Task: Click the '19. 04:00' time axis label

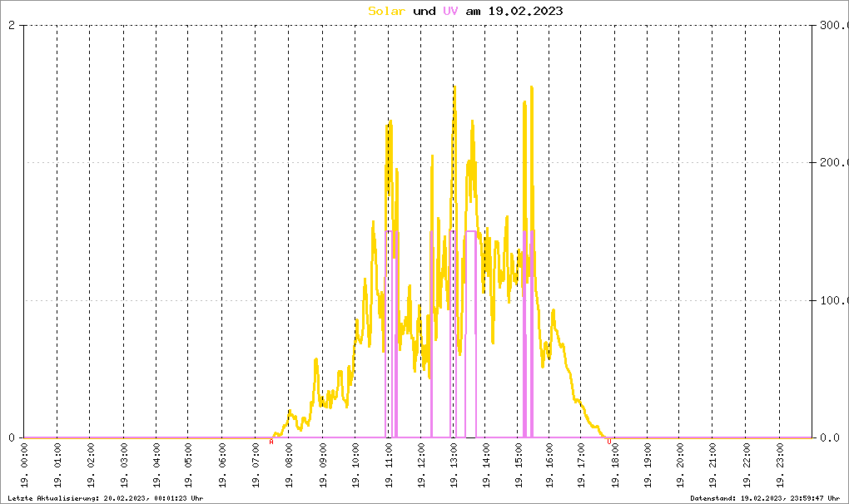Action: click(x=156, y=465)
